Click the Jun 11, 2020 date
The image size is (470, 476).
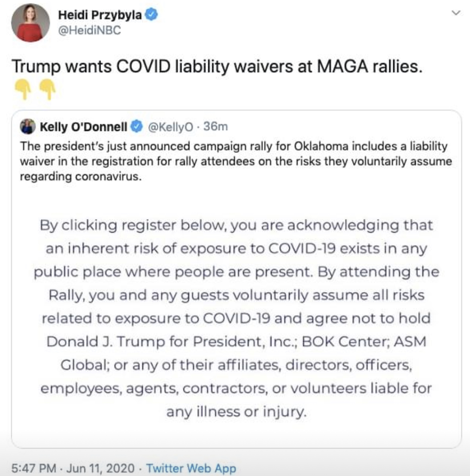(101, 468)
